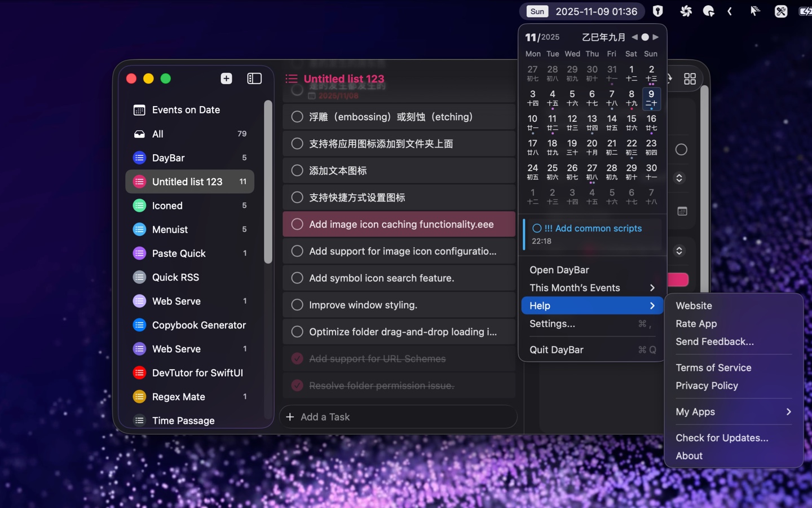Image resolution: width=812 pixels, height=508 pixels.
Task: Select Settings... in the DayBar menu
Action: click(552, 324)
